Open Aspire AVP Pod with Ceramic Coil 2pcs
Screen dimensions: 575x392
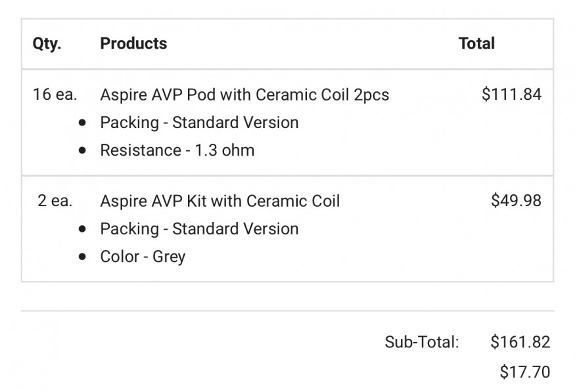coord(244,95)
